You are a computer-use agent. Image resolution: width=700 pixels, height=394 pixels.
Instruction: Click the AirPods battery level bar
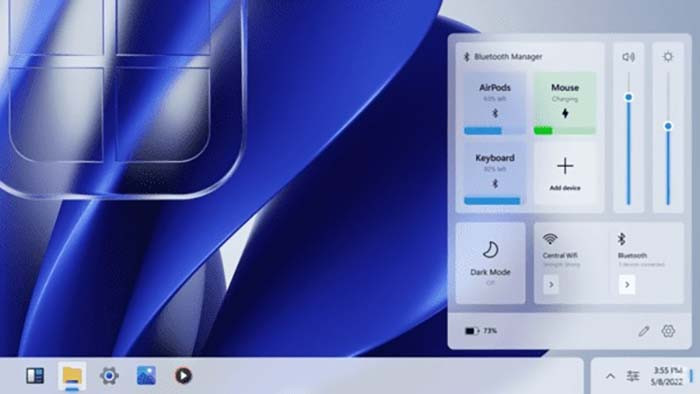(495, 131)
